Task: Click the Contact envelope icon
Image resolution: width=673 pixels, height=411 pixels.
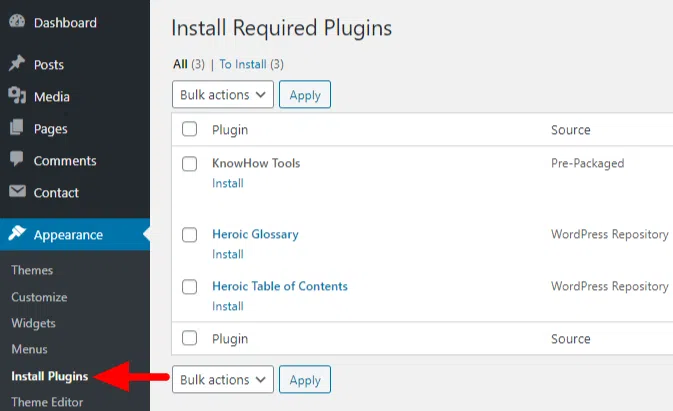Action: coord(17,192)
